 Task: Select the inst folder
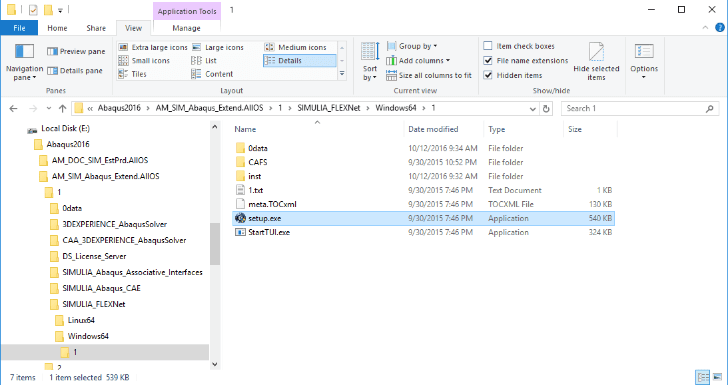[x=423, y=176]
